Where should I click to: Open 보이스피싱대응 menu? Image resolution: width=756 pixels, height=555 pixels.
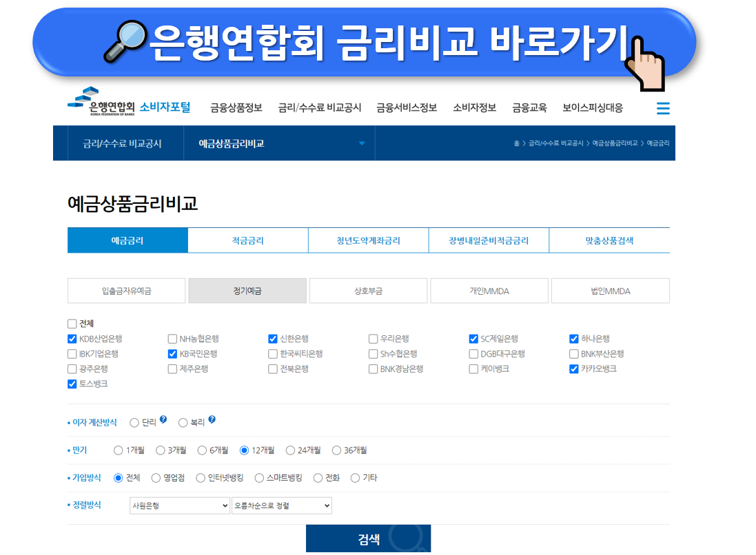point(593,107)
